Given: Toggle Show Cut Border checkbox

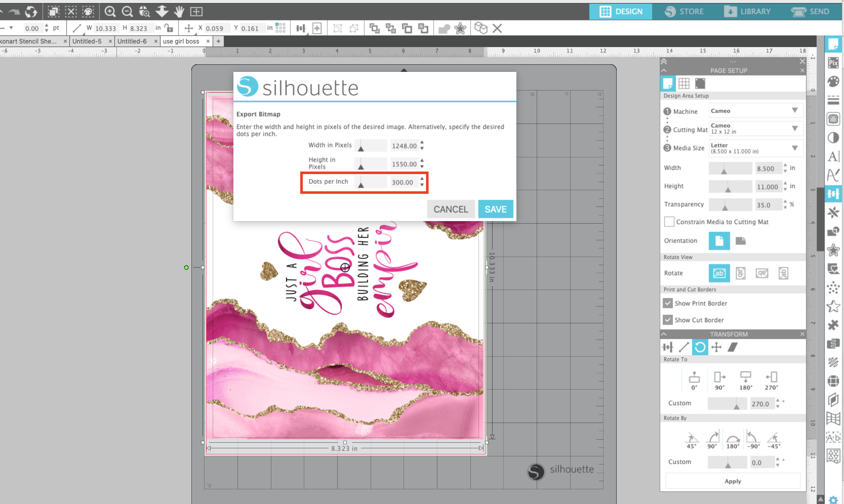Looking at the screenshot, I should (x=668, y=320).
